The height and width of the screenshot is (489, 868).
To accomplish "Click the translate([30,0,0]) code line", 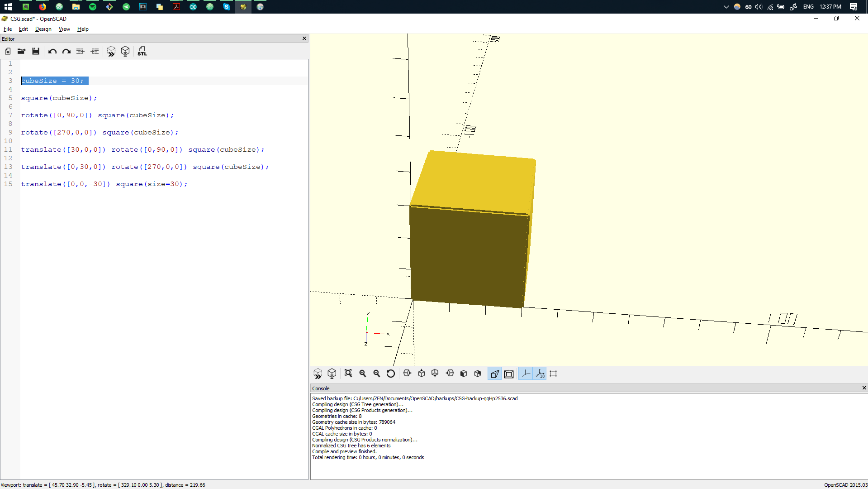I will [x=142, y=149].
